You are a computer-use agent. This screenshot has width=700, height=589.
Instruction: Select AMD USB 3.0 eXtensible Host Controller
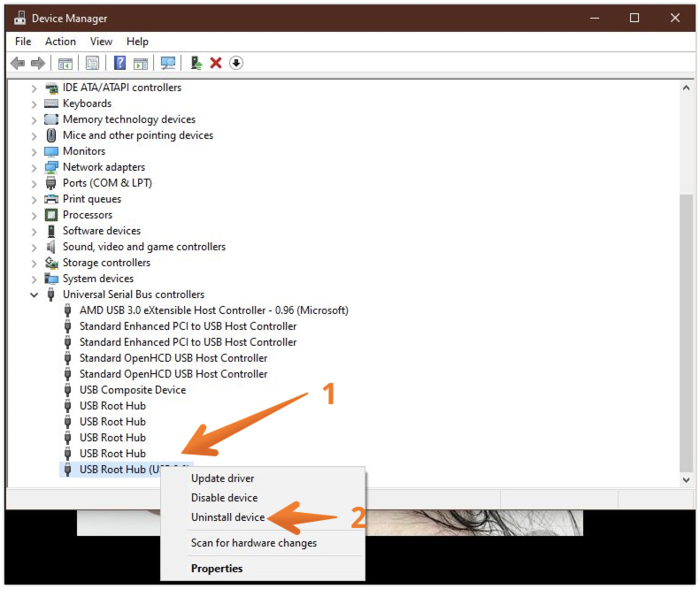tap(213, 310)
